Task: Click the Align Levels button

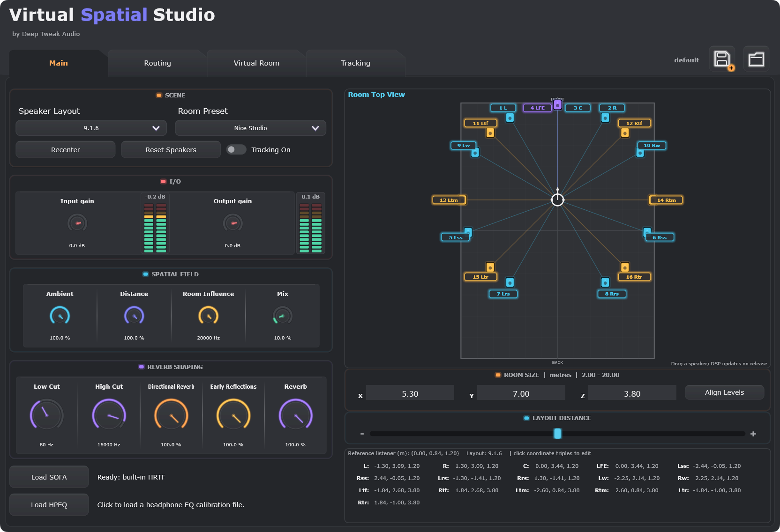Action: [x=724, y=392]
